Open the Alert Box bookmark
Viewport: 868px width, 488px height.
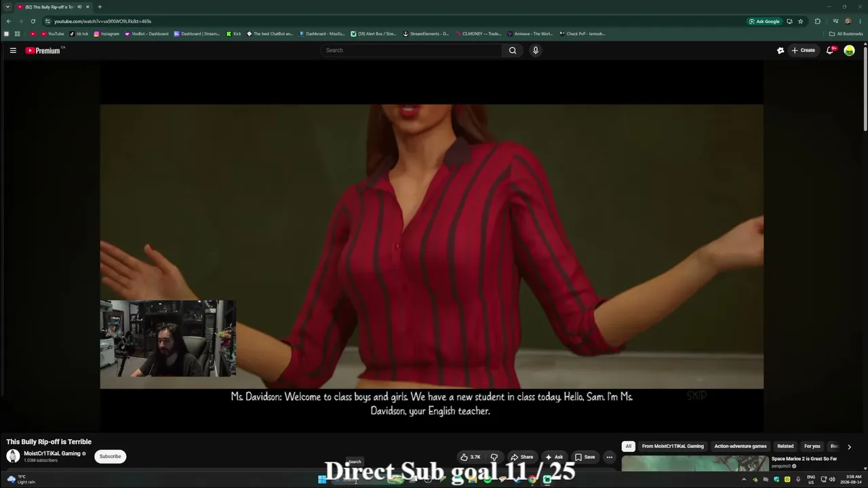(x=374, y=34)
